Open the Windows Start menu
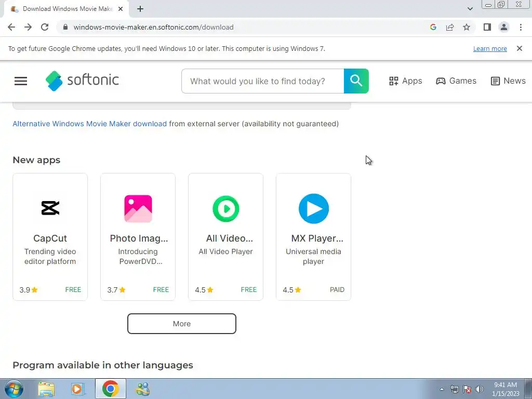The image size is (532, 399). click(14, 389)
